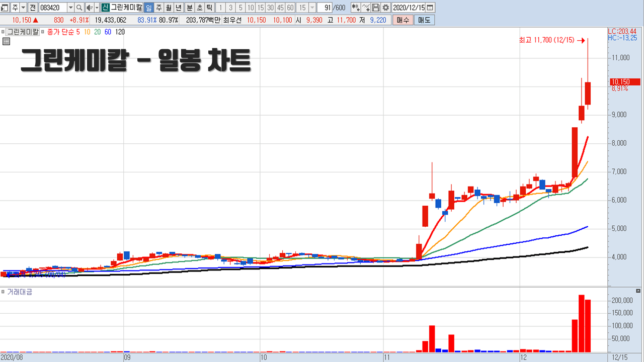Image resolution: width=644 pixels, height=362 pixels.
Task: Select the 주 weekly chart period
Action: (158, 8)
